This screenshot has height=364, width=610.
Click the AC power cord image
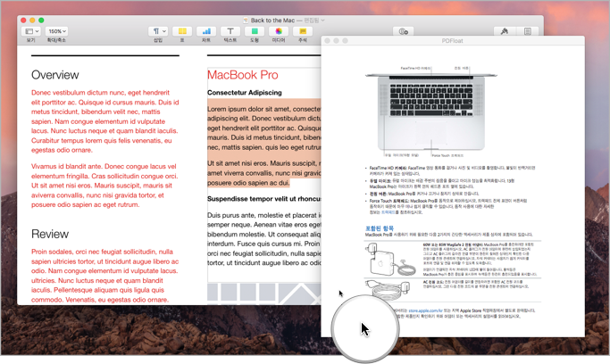[389, 289]
